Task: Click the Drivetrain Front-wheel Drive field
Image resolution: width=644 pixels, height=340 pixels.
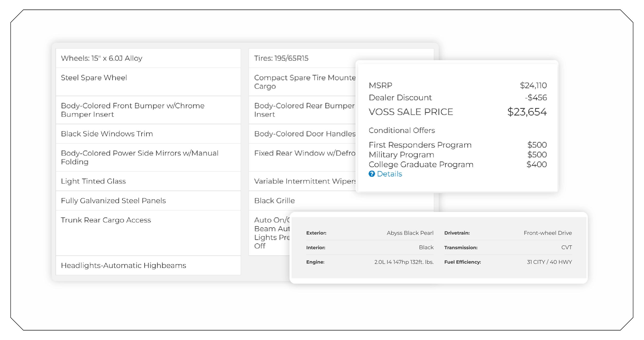Action: pos(547,233)
